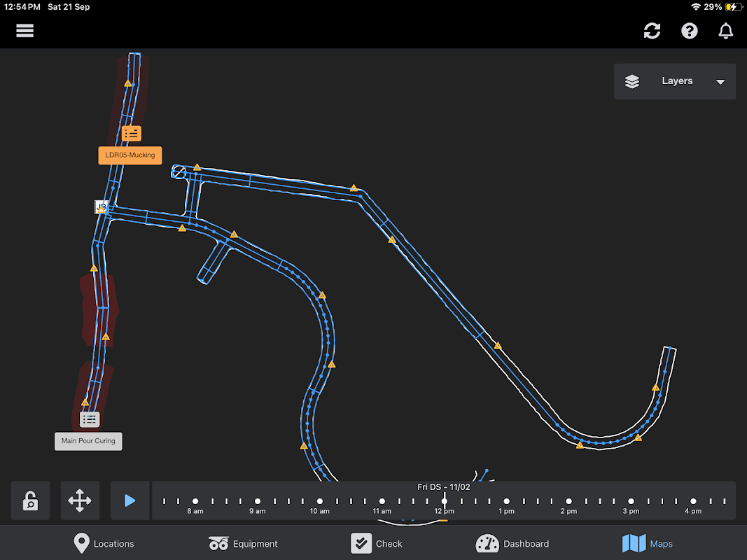Jump timeline to 4 pm marker
This screenshot has height=560, width=747.
(693, 501)
